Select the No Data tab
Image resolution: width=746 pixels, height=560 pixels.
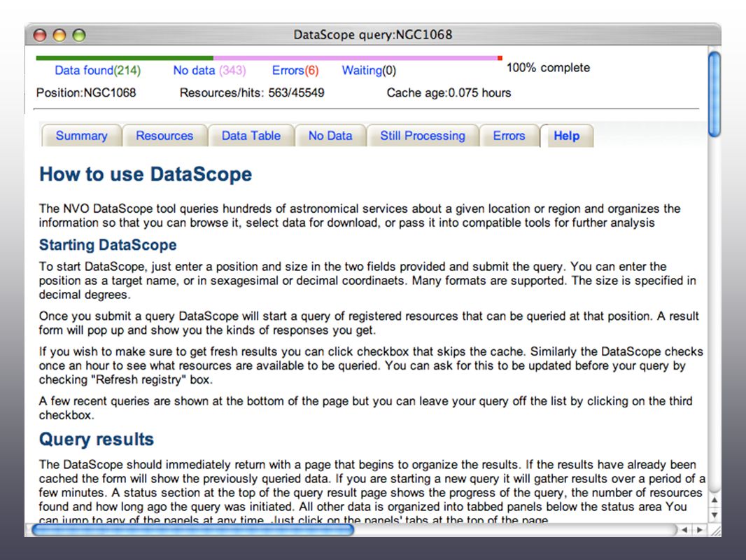[x=330, y=136]
